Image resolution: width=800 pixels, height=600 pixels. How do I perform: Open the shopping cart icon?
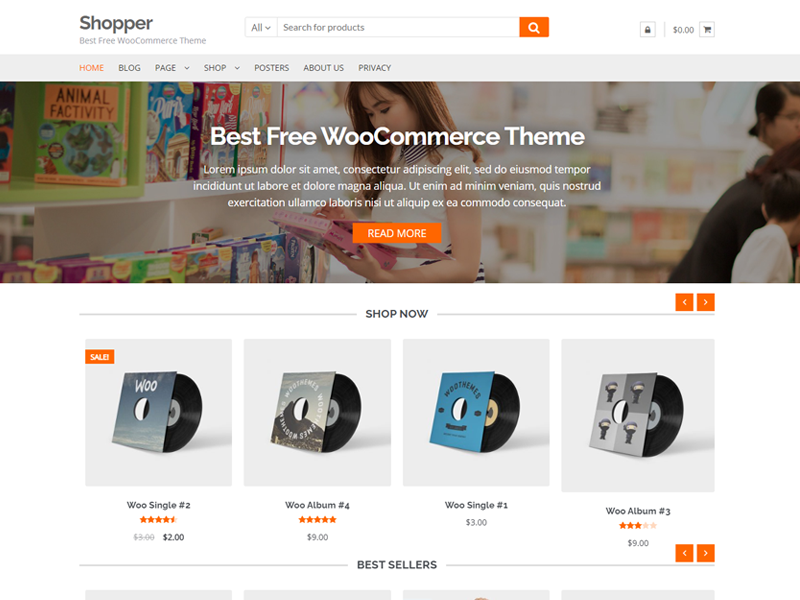coord(707,30)
